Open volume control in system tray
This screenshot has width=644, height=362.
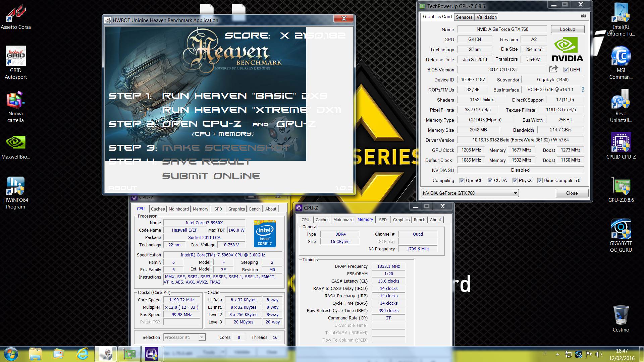[598, 354]
